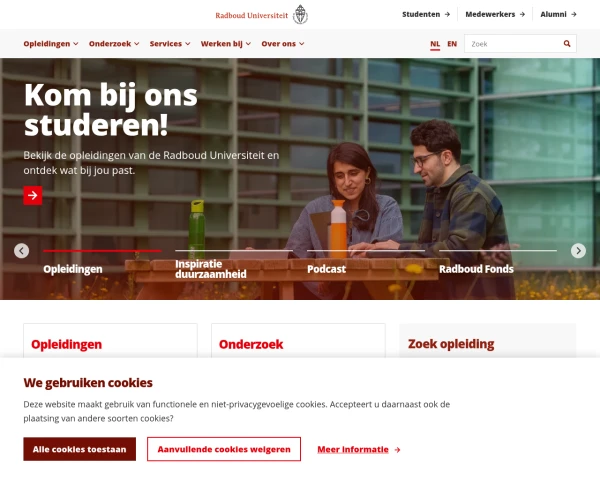The width and height of the screenshot is (600, 480).
Task: Open the Werken bij menu
Action: [x=226, y=44]
